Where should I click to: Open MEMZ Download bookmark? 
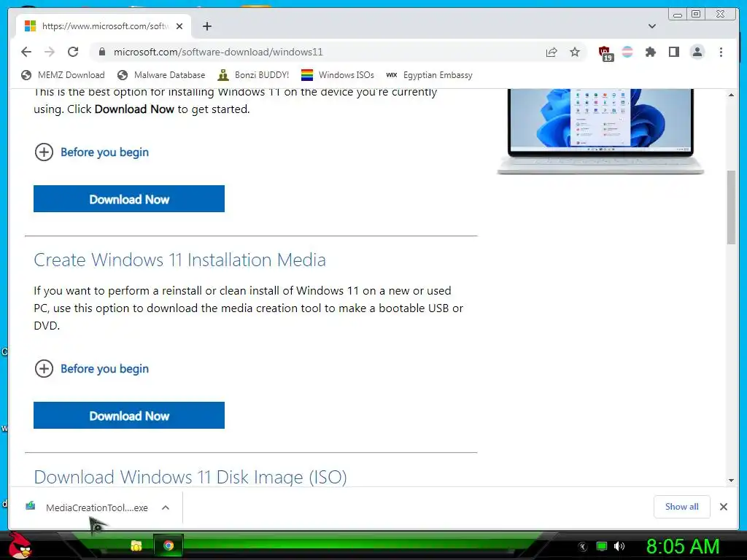[x=63, y=75]
